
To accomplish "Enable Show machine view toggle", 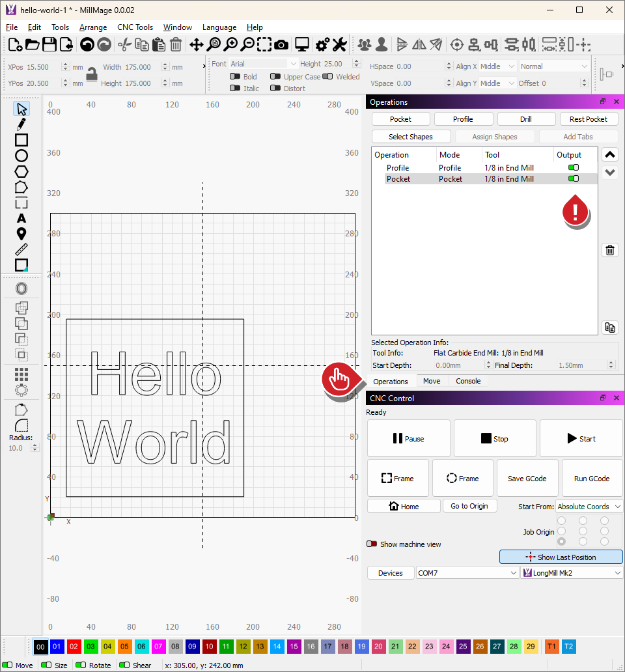I will [372, 544].
